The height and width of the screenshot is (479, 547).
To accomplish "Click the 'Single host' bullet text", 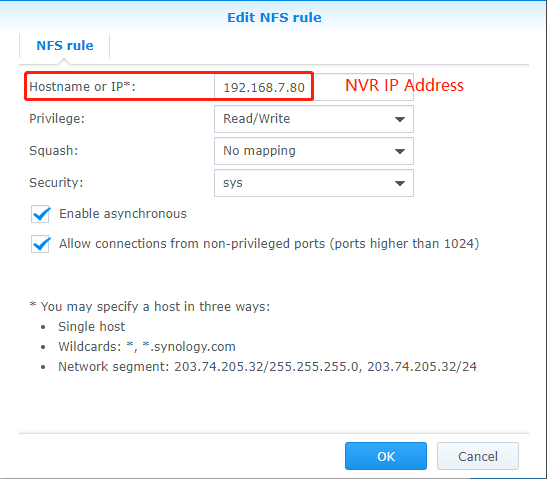I will pyautogui.click(x=91, y=327).
